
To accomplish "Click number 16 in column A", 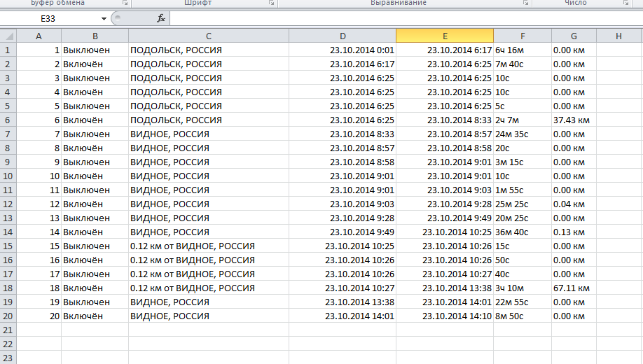I will [x=39, y=260].
